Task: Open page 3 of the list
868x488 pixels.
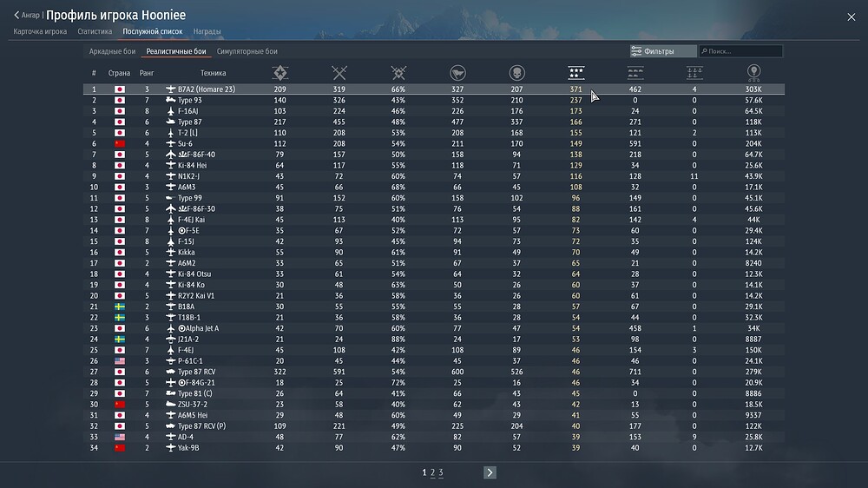Action: 441,472
